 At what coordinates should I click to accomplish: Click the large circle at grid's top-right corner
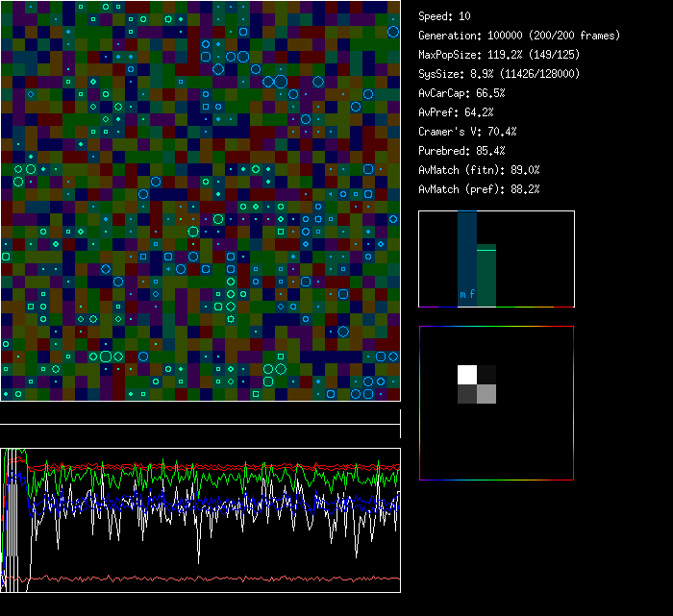coord(393,32)
